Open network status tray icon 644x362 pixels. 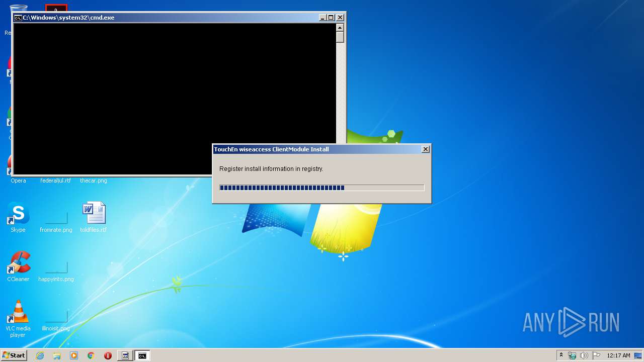tap(572, 355)
